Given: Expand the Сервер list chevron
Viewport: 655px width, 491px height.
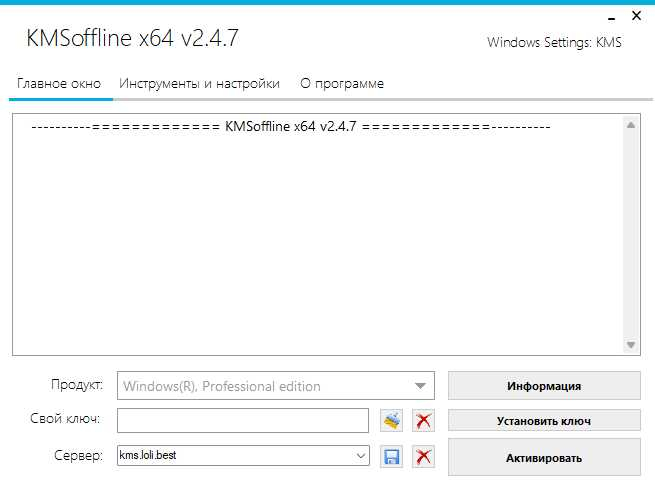Looking at the screenshot, I should click(361, 456).
